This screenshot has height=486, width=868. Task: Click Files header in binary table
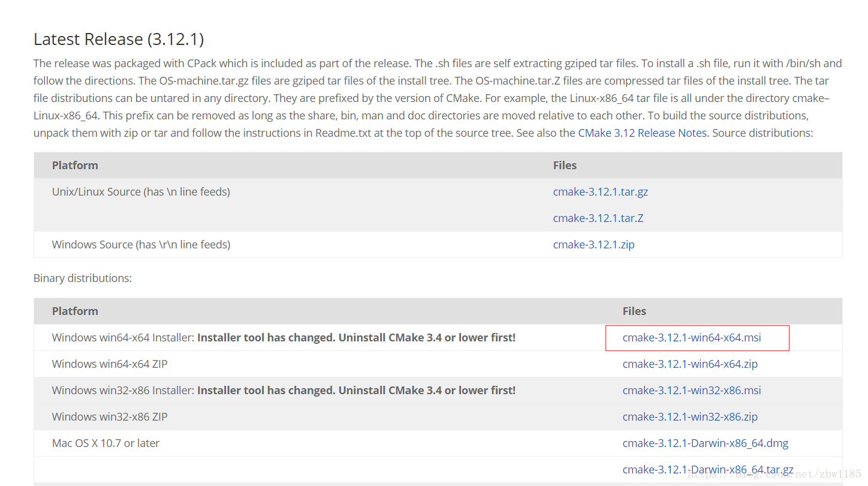point(634,311)
